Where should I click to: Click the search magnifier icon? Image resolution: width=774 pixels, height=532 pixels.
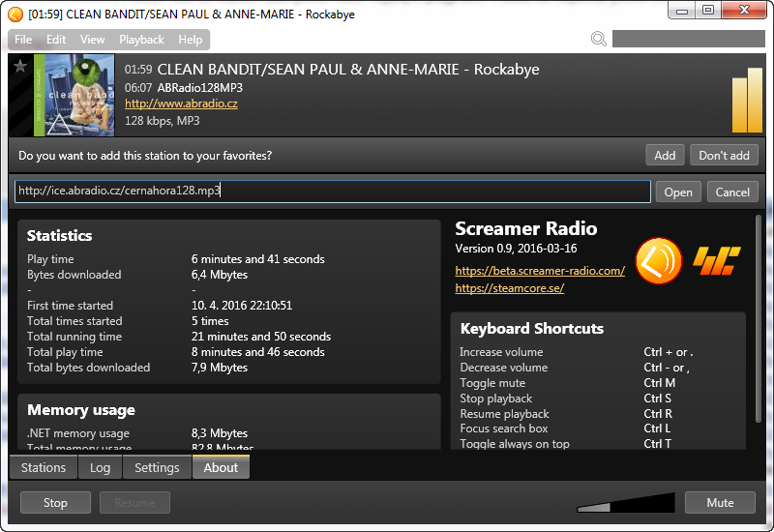[x=598, y=39]
